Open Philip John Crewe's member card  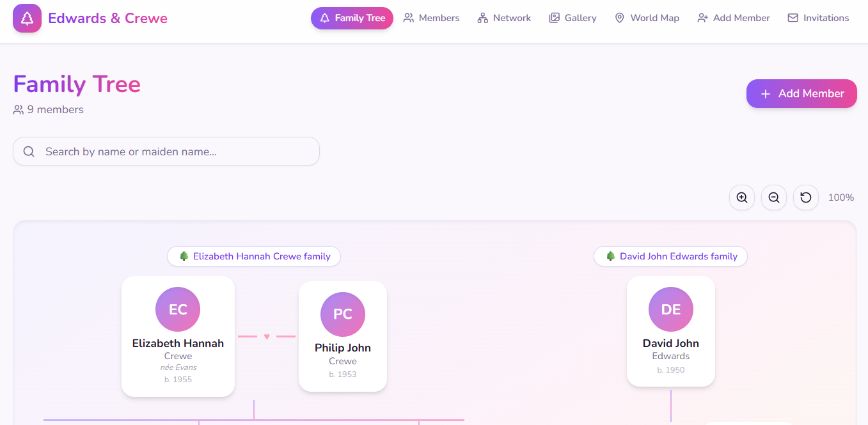(343, 336)
